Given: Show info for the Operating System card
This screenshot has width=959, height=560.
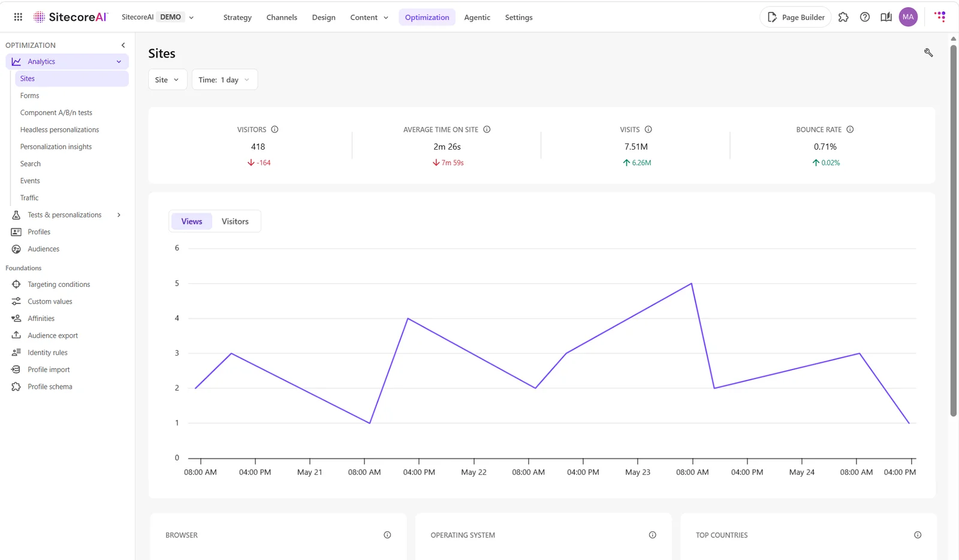Looking at the screenshot, I should click(652, 535).
